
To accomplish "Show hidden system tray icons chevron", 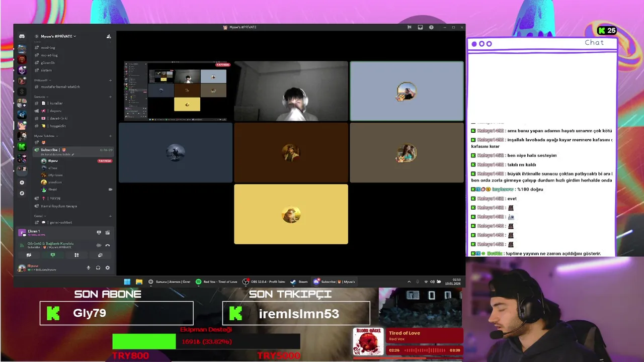I will (409, 282).
